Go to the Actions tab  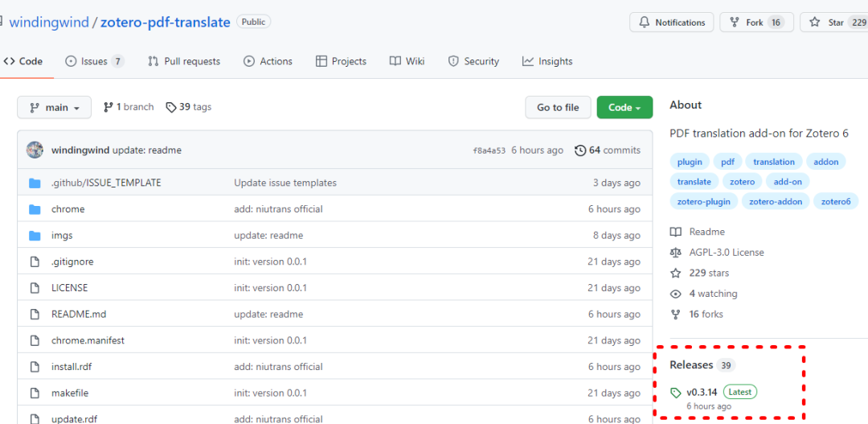point(268,61)
